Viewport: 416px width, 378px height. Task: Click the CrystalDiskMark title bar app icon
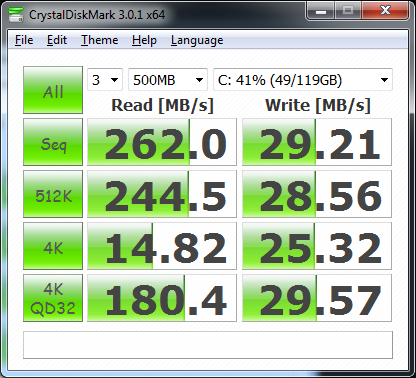[x=16, y=14]
